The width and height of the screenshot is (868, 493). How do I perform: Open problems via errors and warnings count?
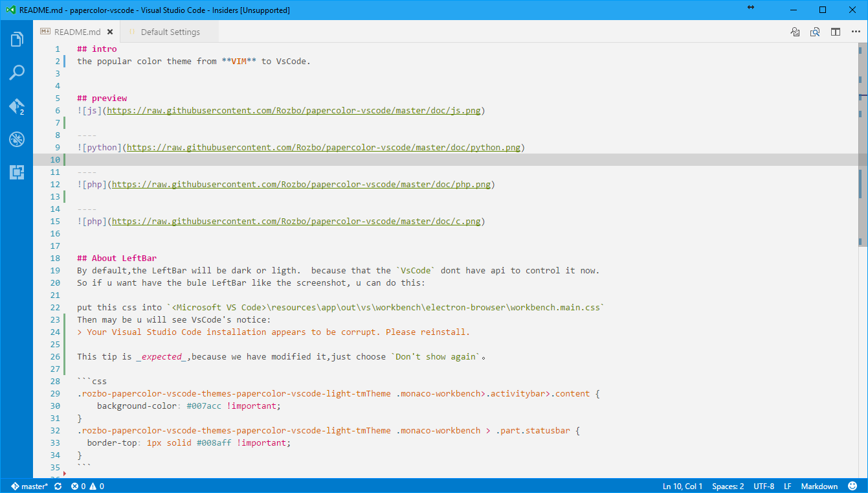pyautogui.click(x=87, y=486)
